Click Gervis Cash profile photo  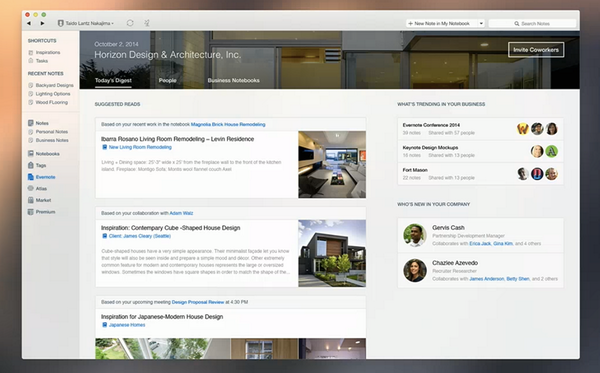[x=415, y=235]
